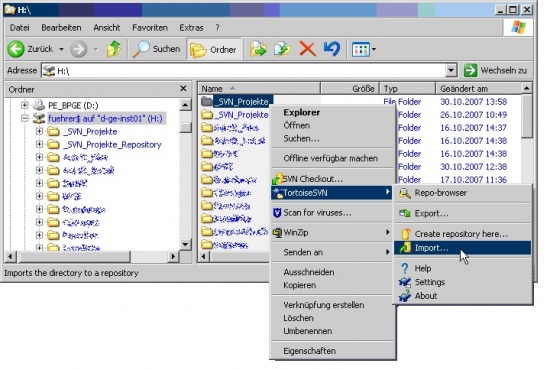Open the forward history dropdown arrow
This screenshot has height=370, width=550.
click(x=96, y=49)
